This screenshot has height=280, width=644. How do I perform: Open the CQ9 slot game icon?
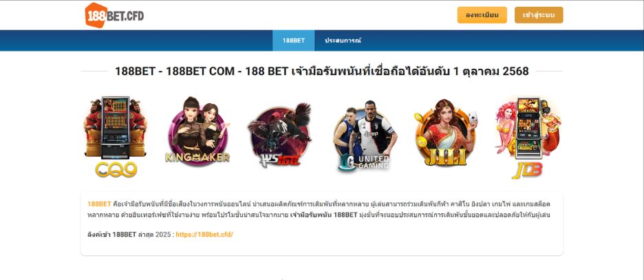click(x=116, y=138)
